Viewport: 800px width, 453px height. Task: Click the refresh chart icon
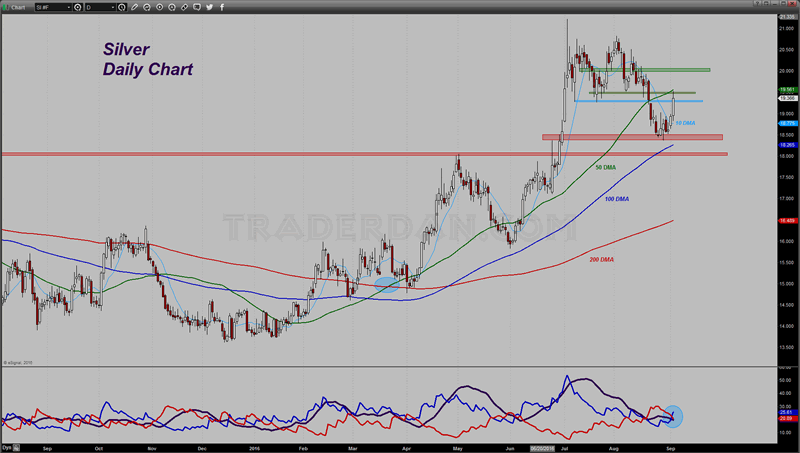point(147,7)
